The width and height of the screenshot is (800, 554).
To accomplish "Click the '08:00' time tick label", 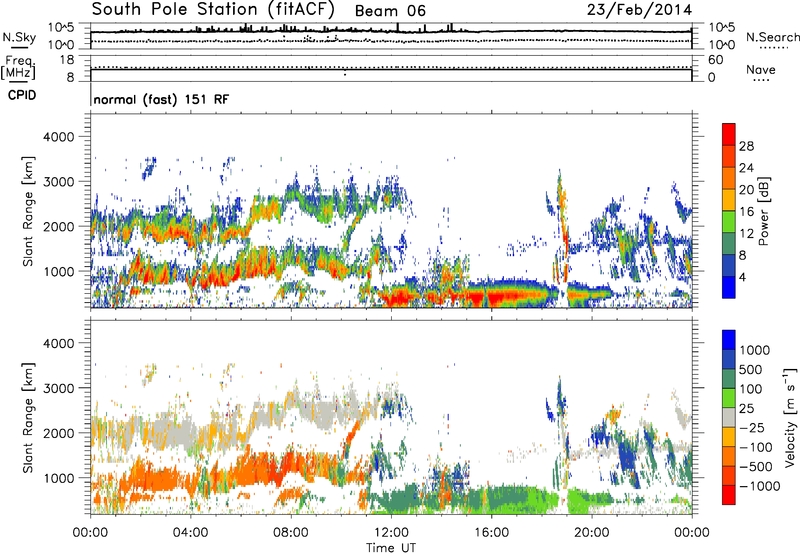I will [x=290, y=533].
